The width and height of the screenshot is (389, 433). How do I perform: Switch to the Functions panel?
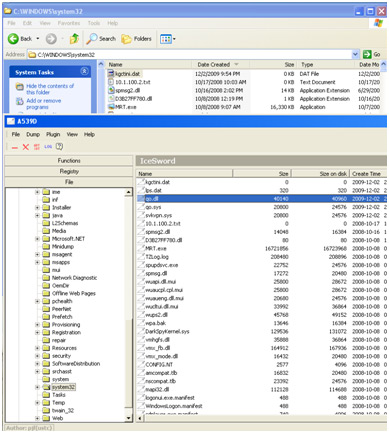click(69, 161)
